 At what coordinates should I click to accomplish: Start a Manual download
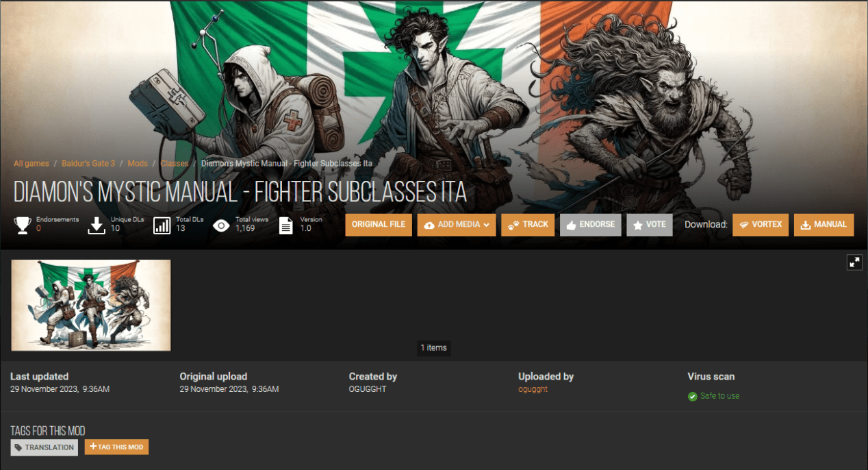tap(824, 225)
